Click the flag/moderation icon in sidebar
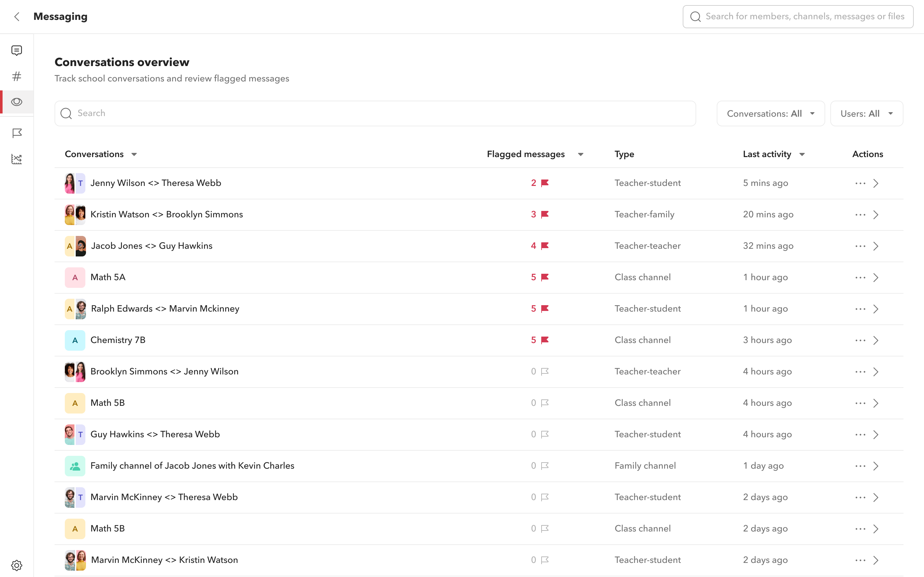The width and height of the screenshot is (924, 577). coord(17,133)
